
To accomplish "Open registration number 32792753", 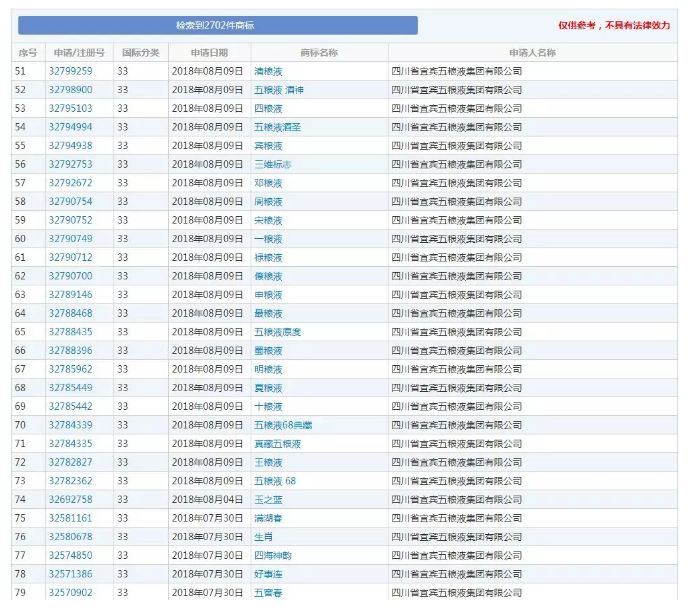I will point(71,164).
